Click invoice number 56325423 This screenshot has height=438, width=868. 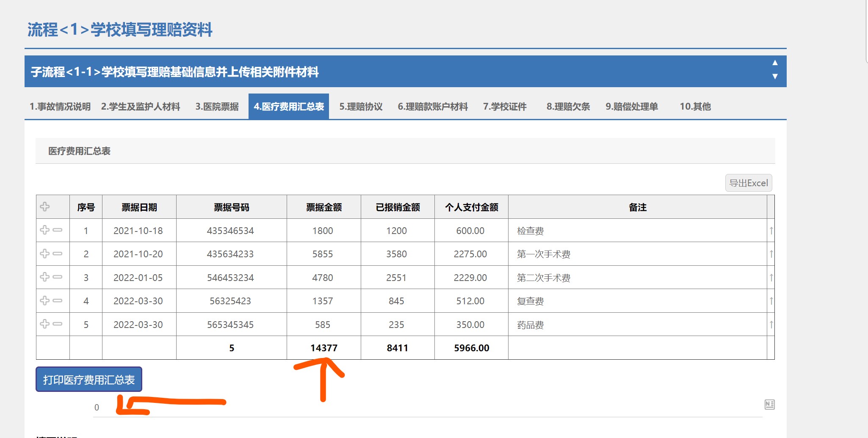click(231, 301)
